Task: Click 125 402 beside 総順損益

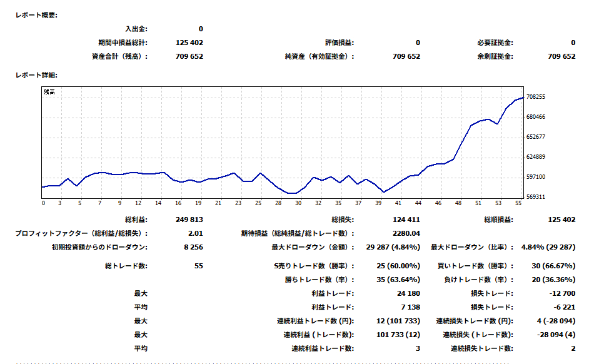Action: [x=561, y=220]
